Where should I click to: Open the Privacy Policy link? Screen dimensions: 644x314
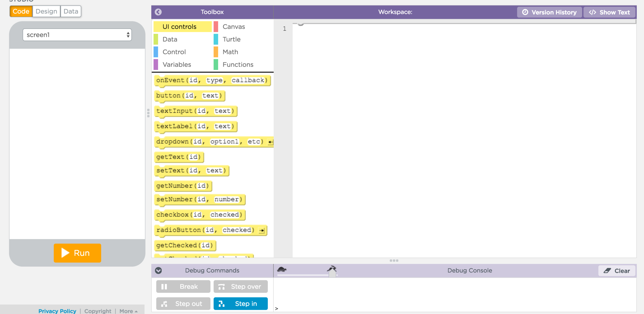click(57, 311)
